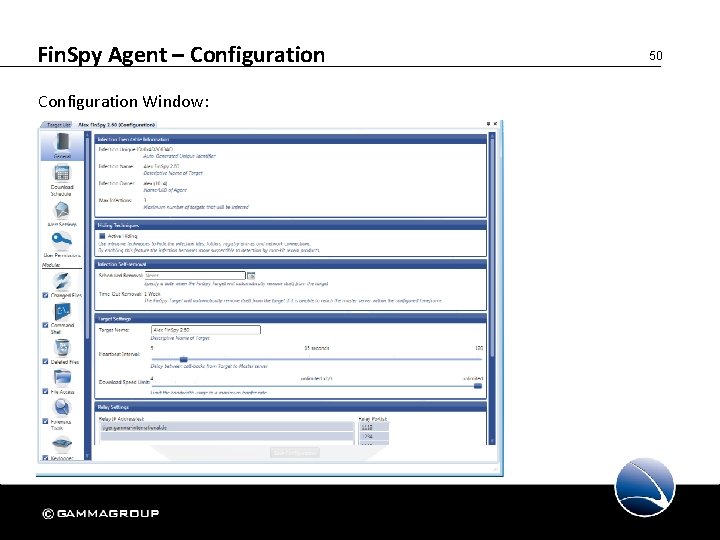The width and height of the screenshot is (720, 540).
Task: Select the General section icon
Action: click(x=62, y=142)
